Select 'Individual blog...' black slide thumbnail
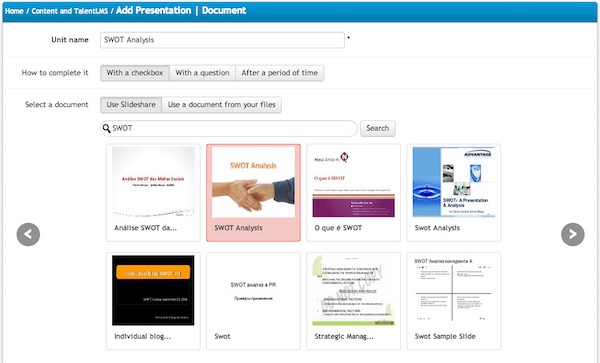The width and height of the screenshot is (600, 363). 153,301
